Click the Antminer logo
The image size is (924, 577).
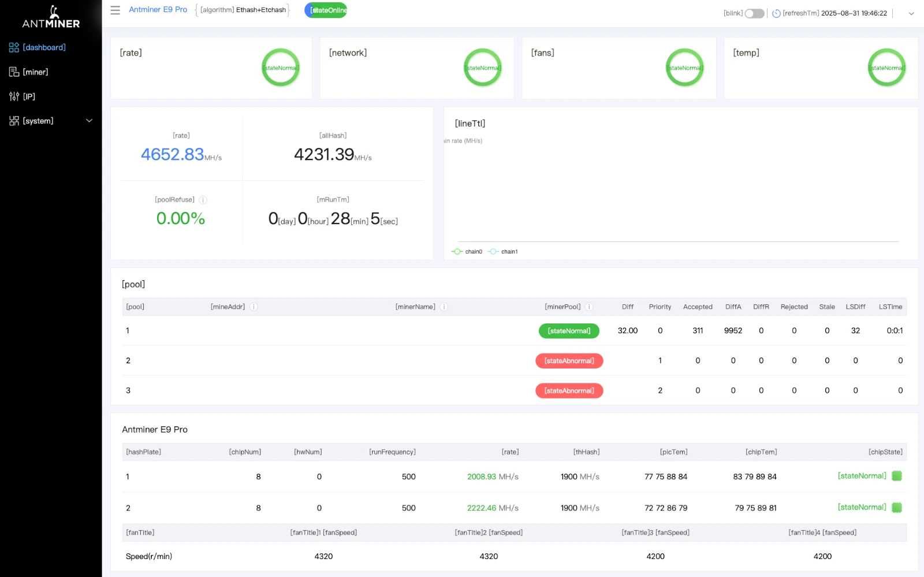(51, 17)
